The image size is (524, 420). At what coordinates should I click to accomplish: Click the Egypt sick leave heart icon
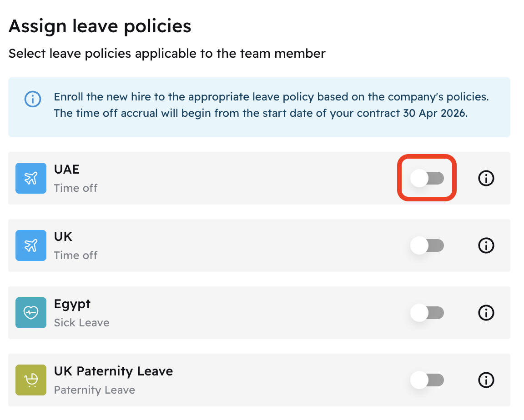click(31, 313)
